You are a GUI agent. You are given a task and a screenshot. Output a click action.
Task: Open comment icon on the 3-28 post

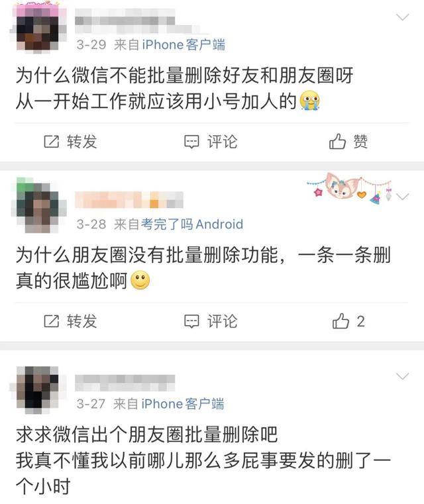coord(191,321)
